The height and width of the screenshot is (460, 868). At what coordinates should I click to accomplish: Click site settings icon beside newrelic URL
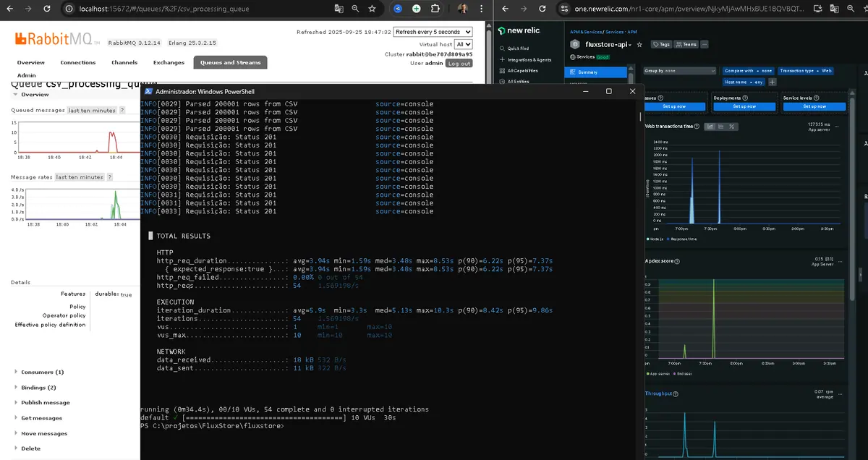point(566,9)
